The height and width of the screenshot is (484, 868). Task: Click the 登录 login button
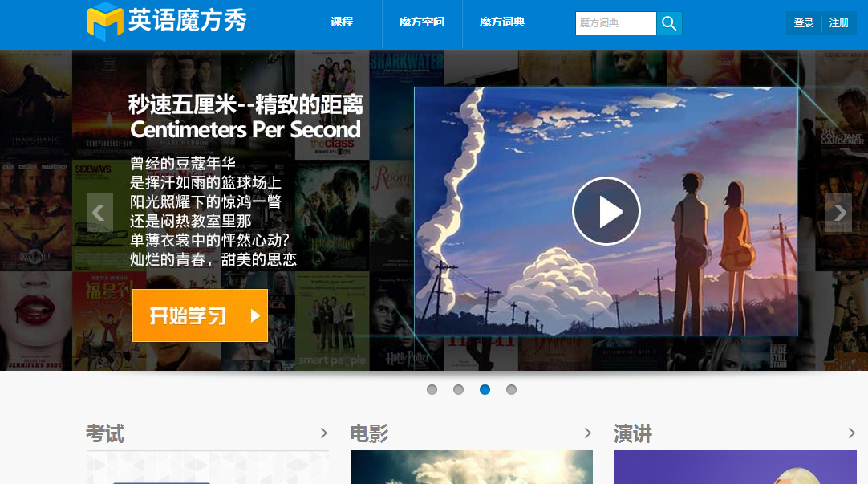click(x=803, y=23)
